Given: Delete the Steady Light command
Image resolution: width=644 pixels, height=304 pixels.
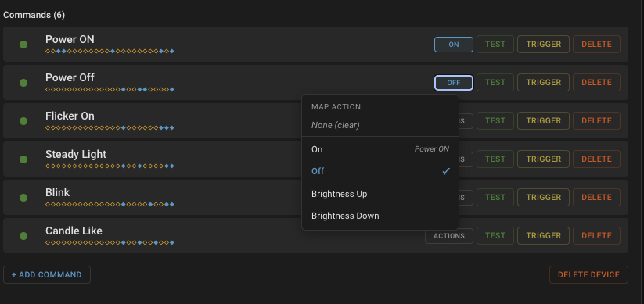Looking at the screenshot, I should [596, 159].
